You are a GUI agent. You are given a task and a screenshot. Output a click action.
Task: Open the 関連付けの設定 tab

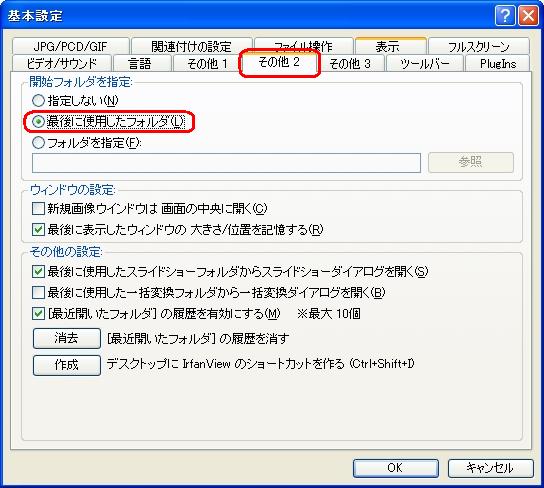coord(192,46)
